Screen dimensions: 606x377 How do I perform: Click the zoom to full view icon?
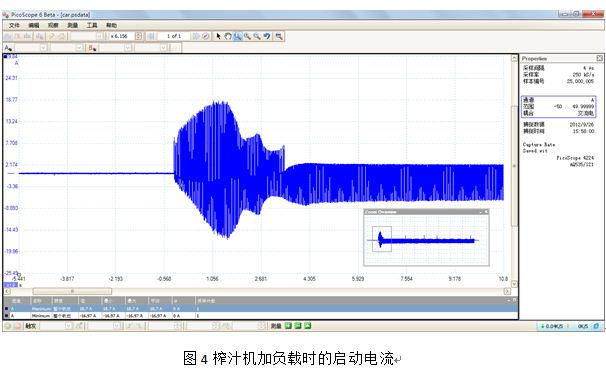[x=279, y=36]
